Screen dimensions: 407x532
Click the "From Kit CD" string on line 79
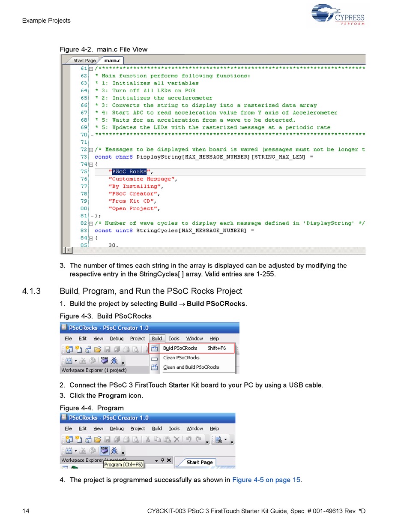pyautogui.click(x=132, y=201)
